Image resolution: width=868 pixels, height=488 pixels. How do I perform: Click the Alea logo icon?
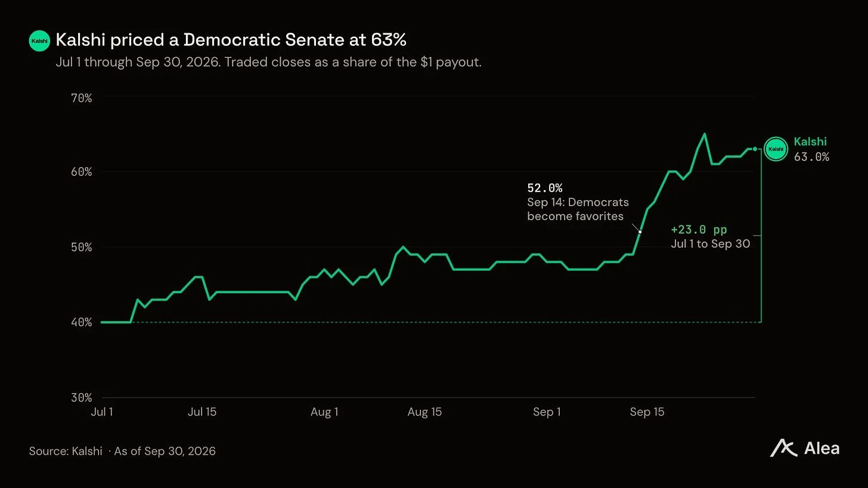783,448
